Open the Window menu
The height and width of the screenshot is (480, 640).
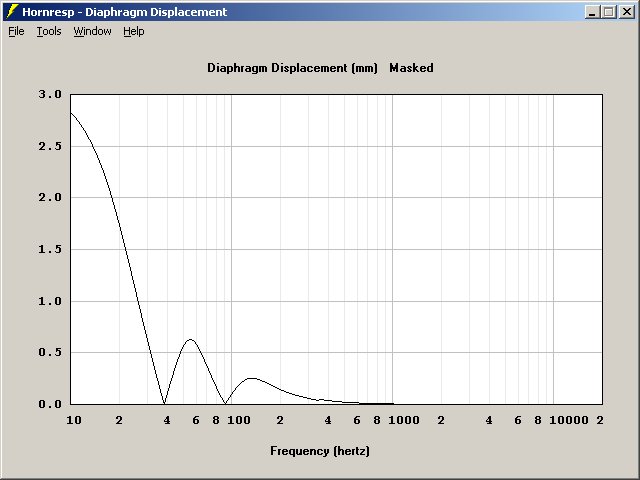click(x=92, y=31)
